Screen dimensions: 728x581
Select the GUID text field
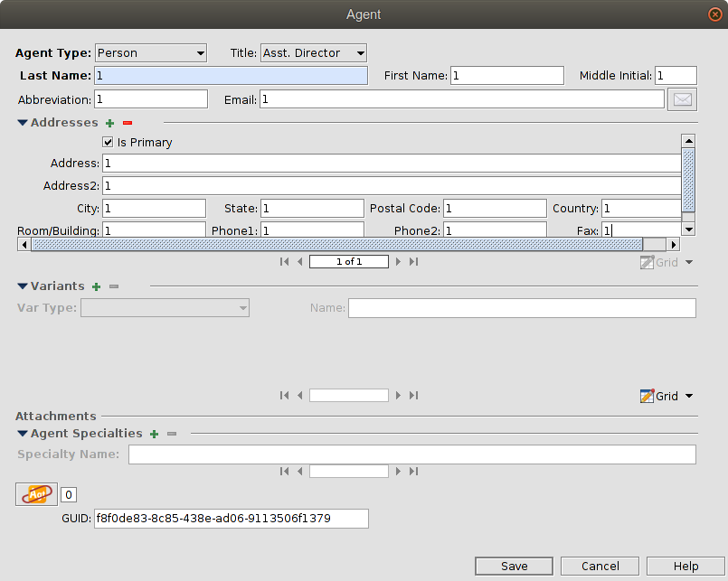(x=230, y=519)
